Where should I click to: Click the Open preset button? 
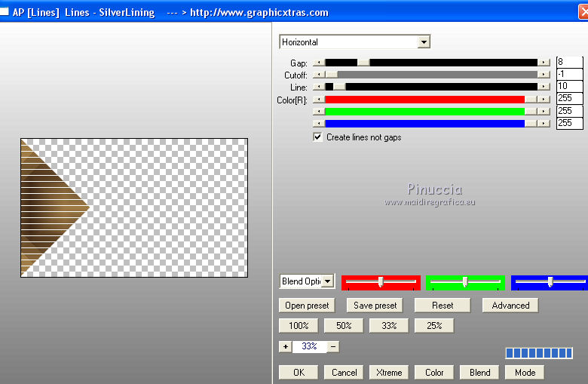307,306
